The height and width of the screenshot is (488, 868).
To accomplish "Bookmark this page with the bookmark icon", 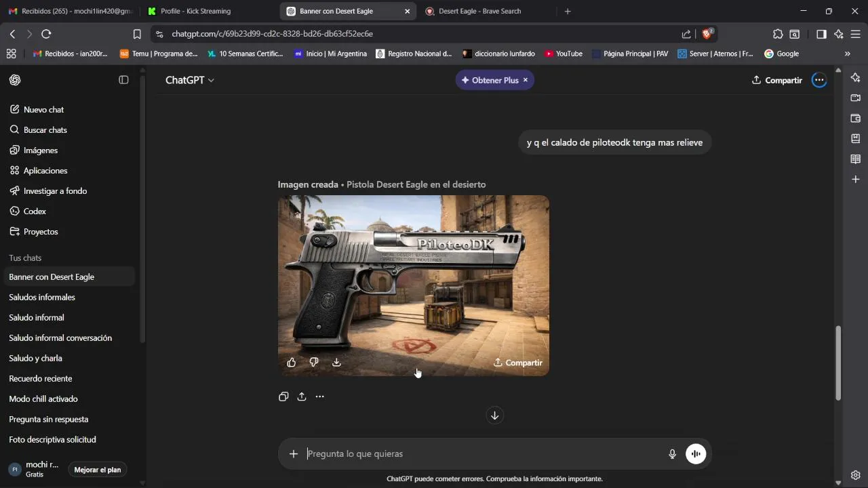I will click(137, 34).
